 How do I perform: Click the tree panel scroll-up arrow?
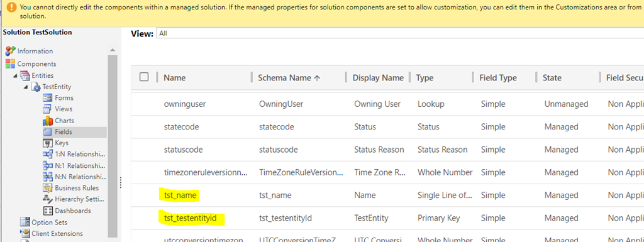pos(113,50)
